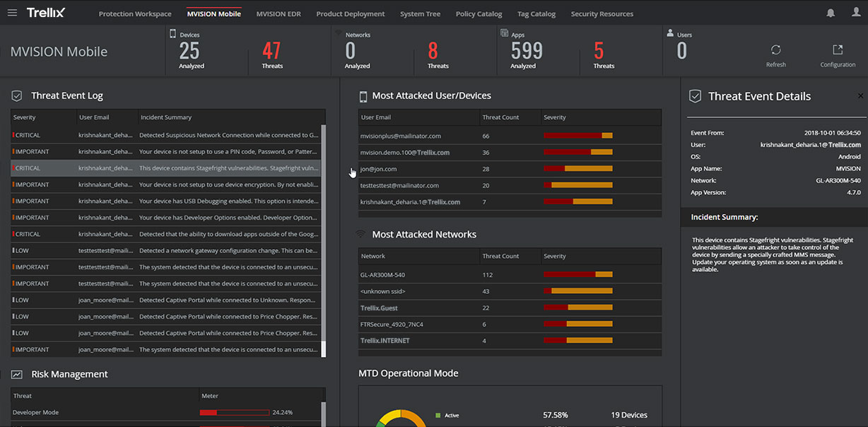Open the Configuration icon
The image size is (868, 427).
coord(838,49)
